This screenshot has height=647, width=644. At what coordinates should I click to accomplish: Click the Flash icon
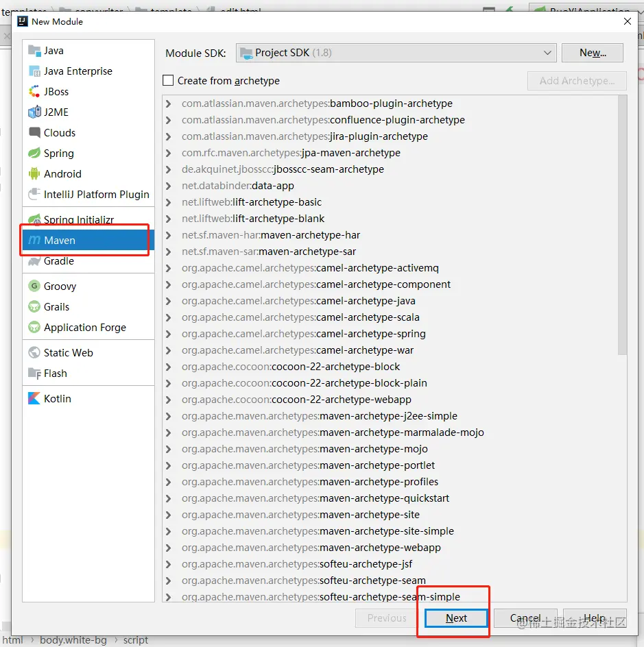(34, 374)
